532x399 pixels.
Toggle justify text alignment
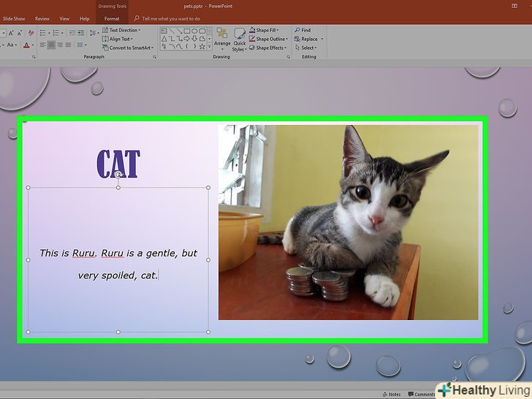69,45
